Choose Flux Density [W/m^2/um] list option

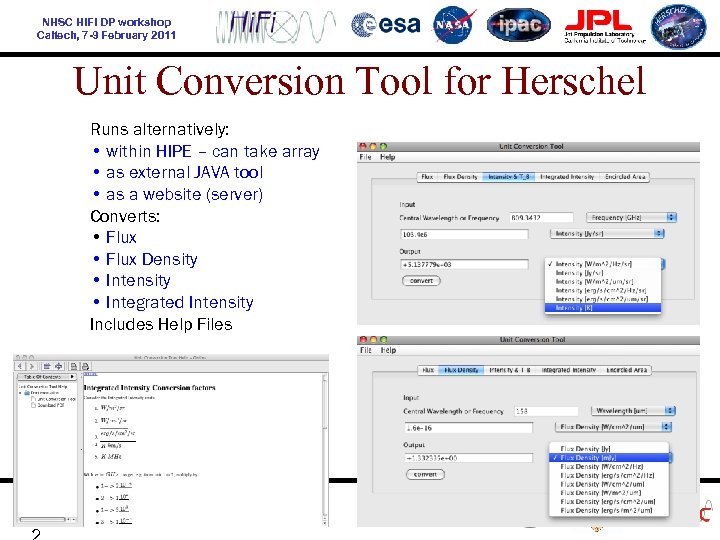coord(609,493)
